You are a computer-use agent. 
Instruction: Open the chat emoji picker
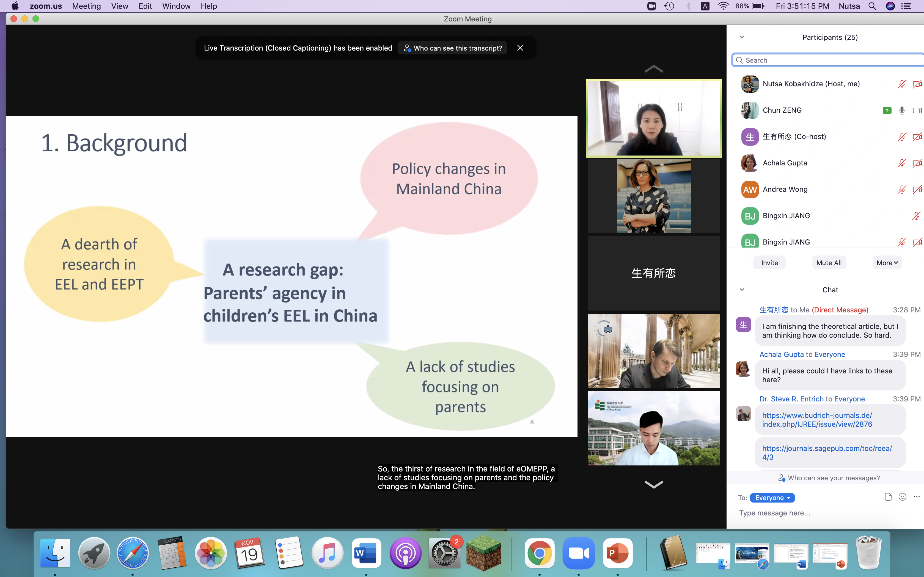902,496
